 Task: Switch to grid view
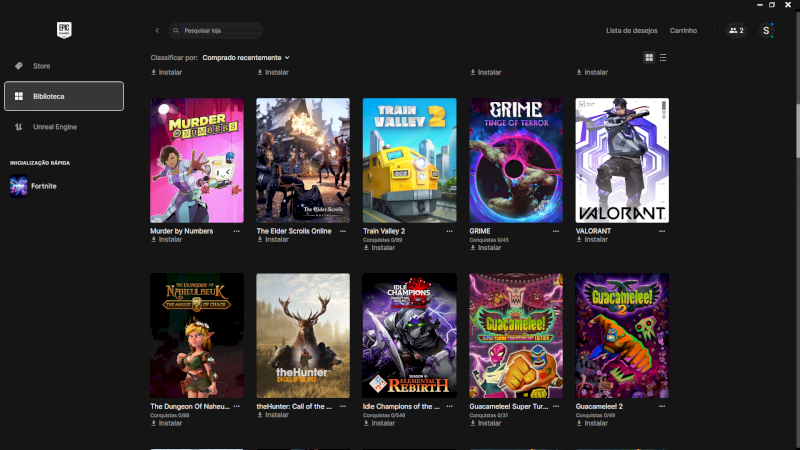point(649,58)
